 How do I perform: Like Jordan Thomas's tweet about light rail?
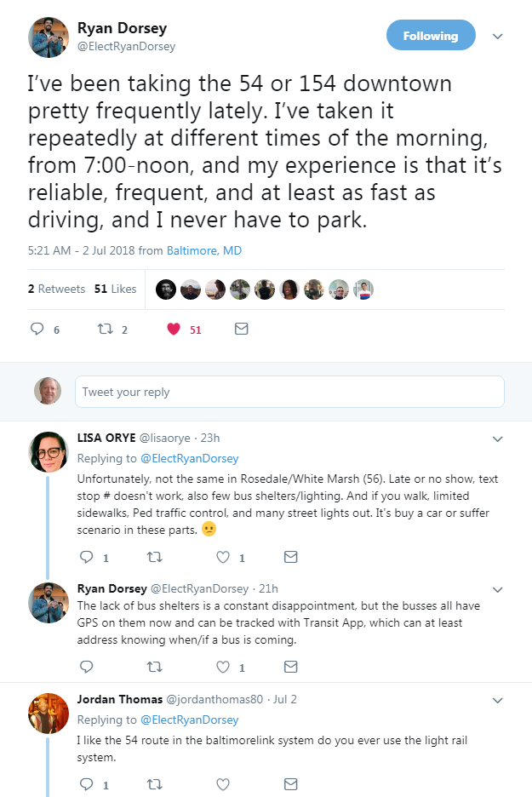point(223,784)
